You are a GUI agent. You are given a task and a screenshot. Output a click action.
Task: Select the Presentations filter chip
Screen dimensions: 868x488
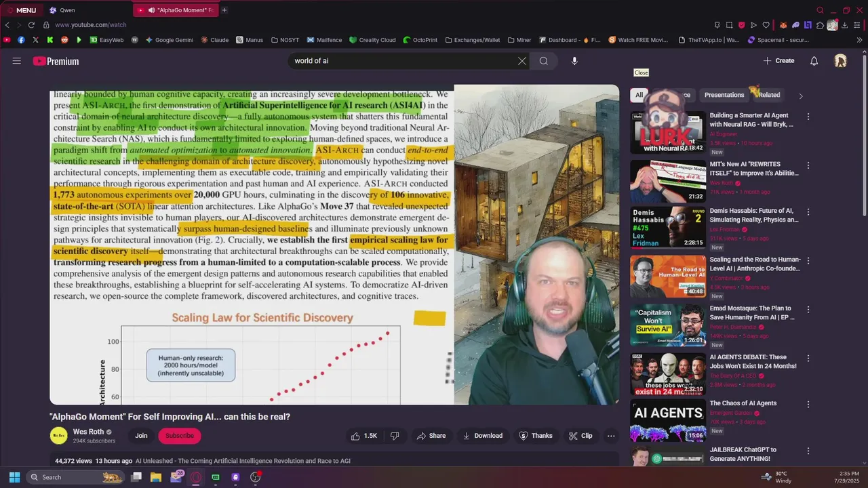[x=724, y=95]
